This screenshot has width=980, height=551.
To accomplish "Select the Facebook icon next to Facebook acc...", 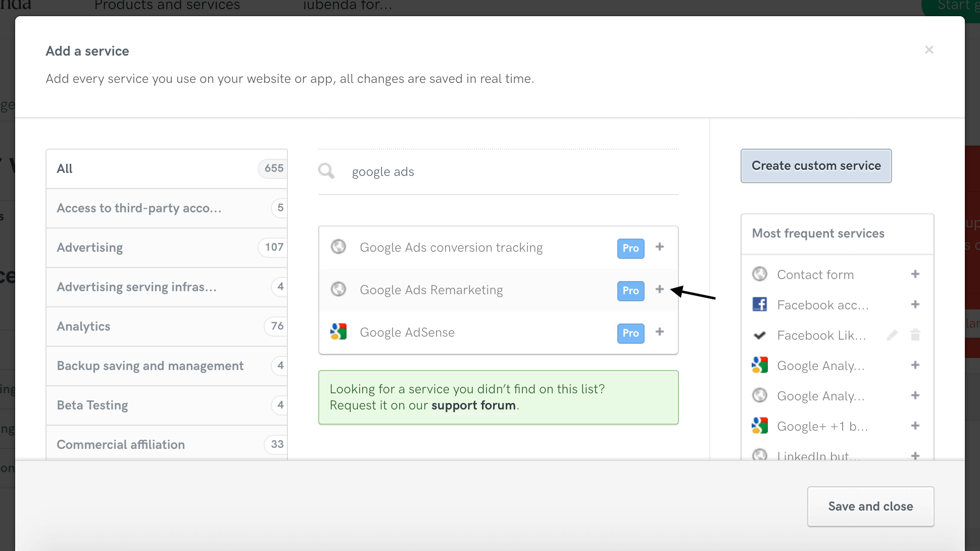I will tap(760, 304).
